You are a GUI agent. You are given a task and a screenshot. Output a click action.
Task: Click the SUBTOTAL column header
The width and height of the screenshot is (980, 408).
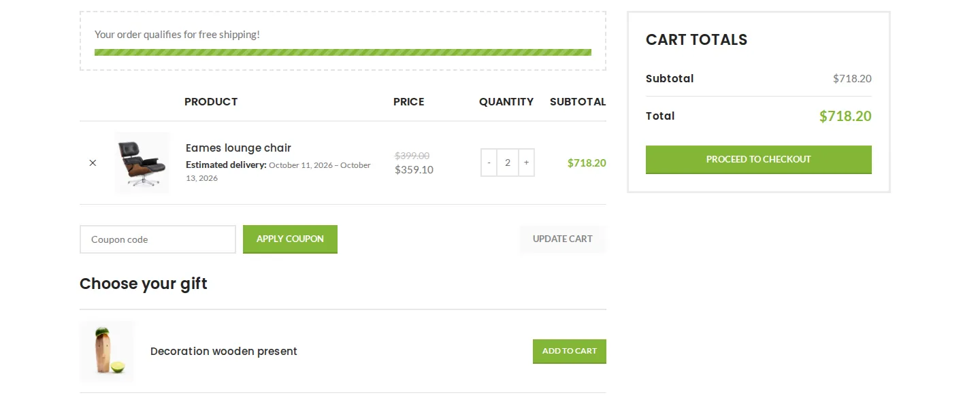[x=578, y=102]
